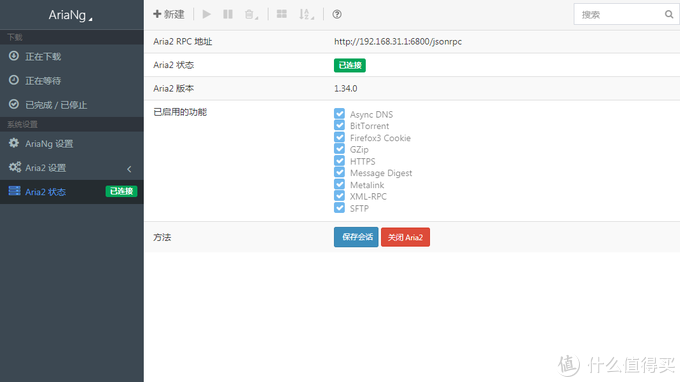Click the RPC address http://192.168.31.1:6800/jsonrpc
680x382 pixels.
[398, 42]
